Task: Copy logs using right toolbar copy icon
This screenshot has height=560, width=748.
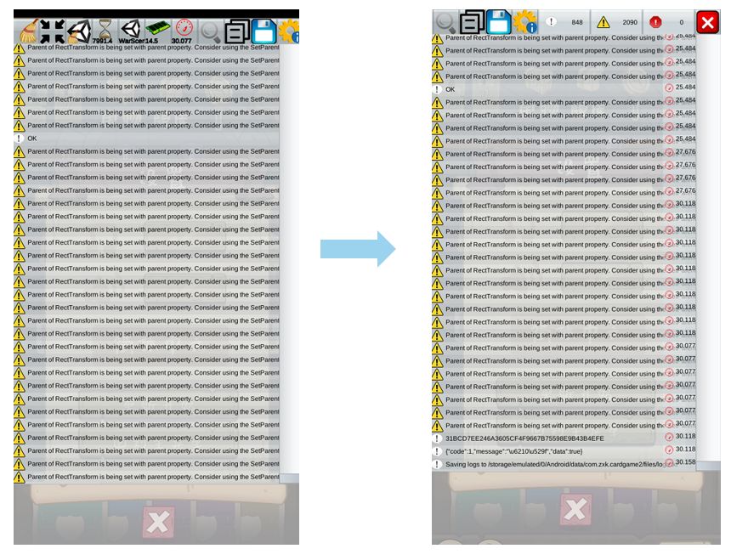Action: pos(473,22)
